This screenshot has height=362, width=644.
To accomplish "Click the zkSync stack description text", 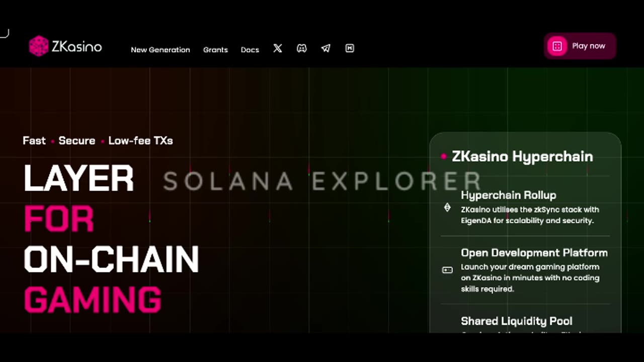I will (x=530, y=215).
